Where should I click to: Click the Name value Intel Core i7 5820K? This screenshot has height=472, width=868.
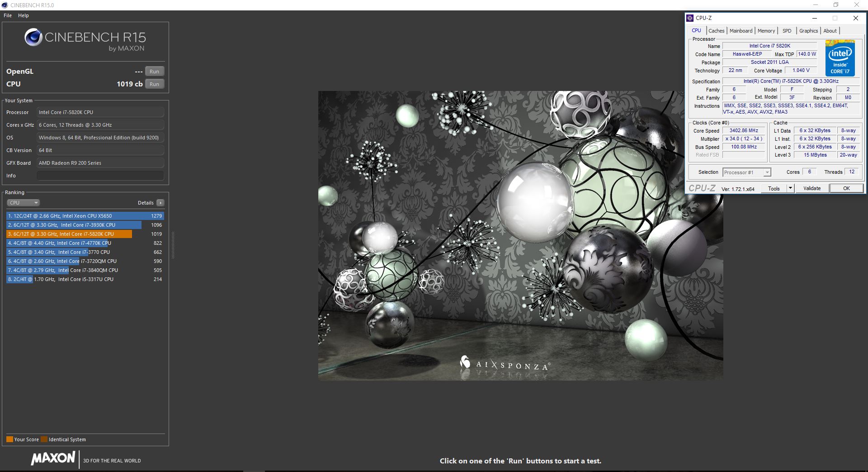pos(769,46)
